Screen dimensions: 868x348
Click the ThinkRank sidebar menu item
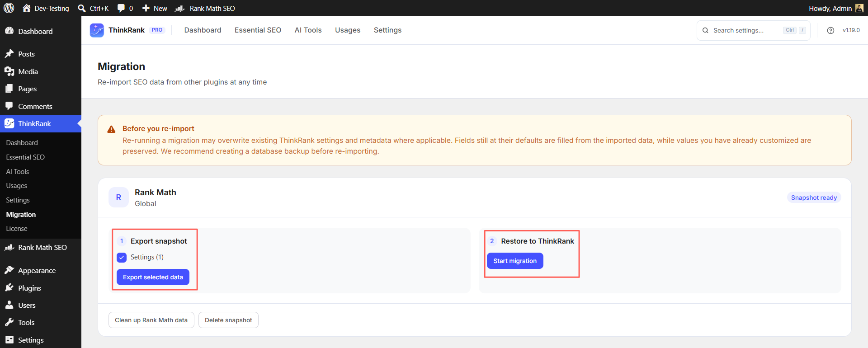point(41,123)
